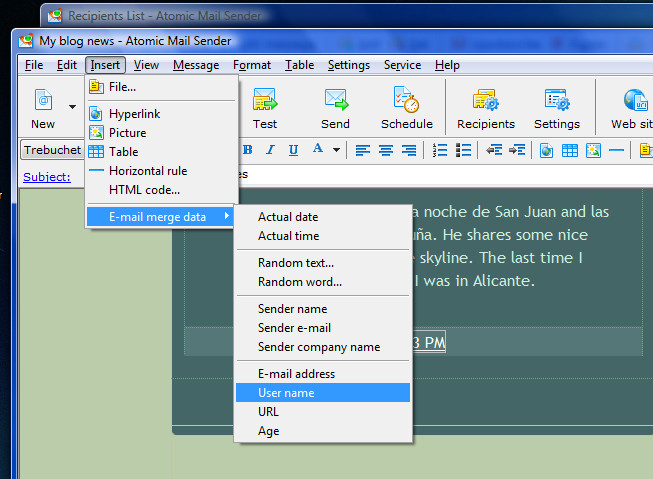Click the Atomic Mail Sender title bar icon
Screen dimensions: 653x479
(26, 41)
